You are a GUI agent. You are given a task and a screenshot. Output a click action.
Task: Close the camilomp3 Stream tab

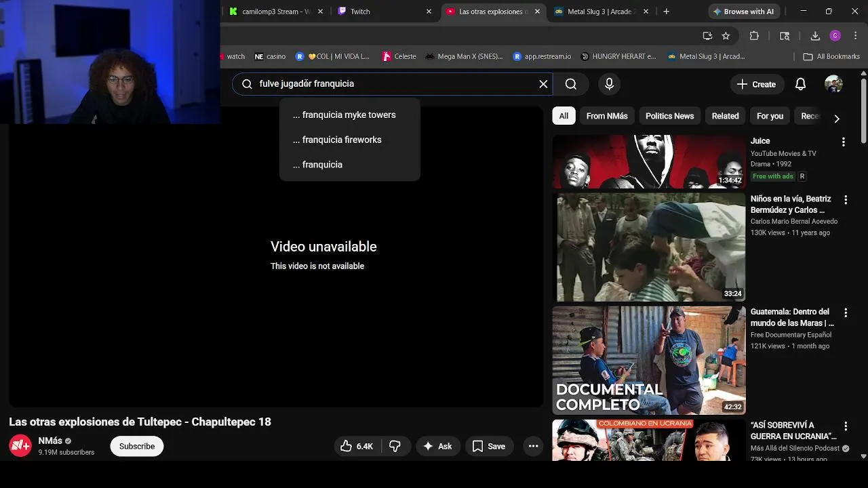tap(320, 12)
